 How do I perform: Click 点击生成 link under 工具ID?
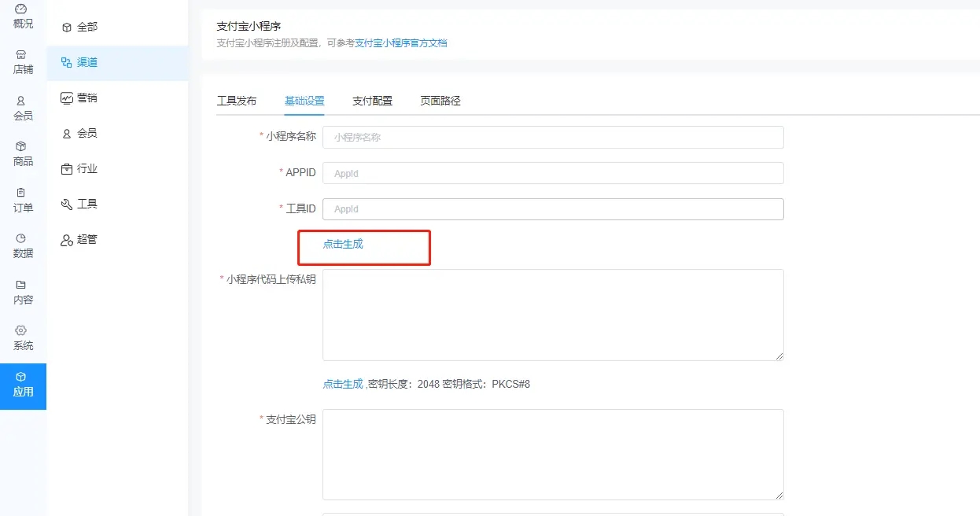(x=343, y=244)
